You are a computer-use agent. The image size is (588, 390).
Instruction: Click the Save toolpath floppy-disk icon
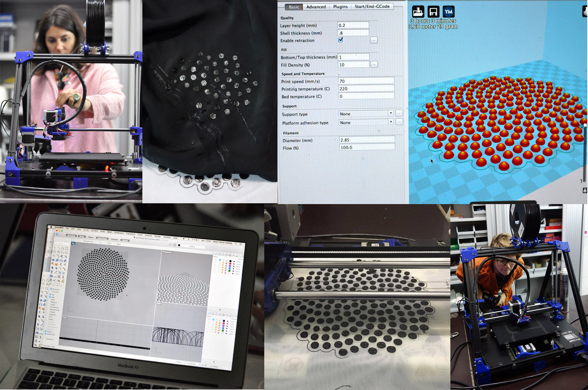pos(433,11)
